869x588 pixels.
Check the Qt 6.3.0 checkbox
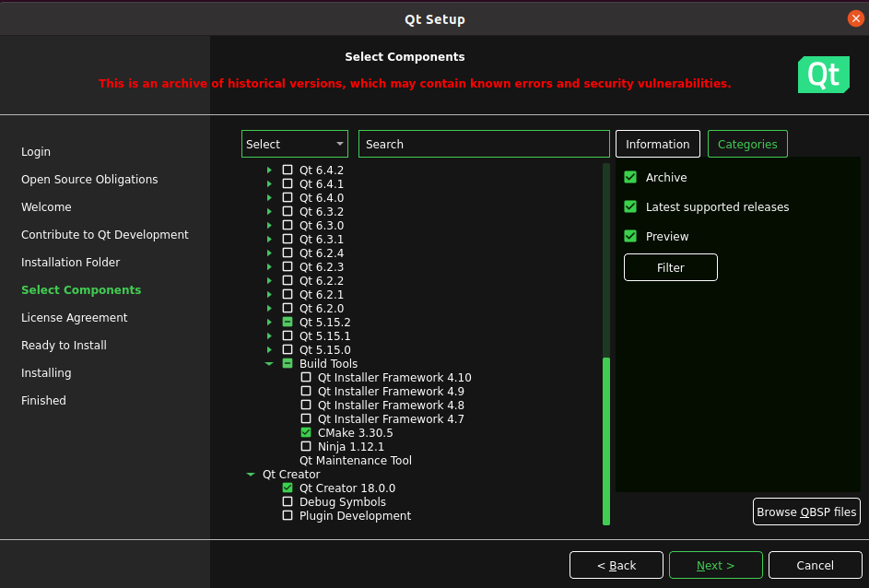(x=288, y=225)
